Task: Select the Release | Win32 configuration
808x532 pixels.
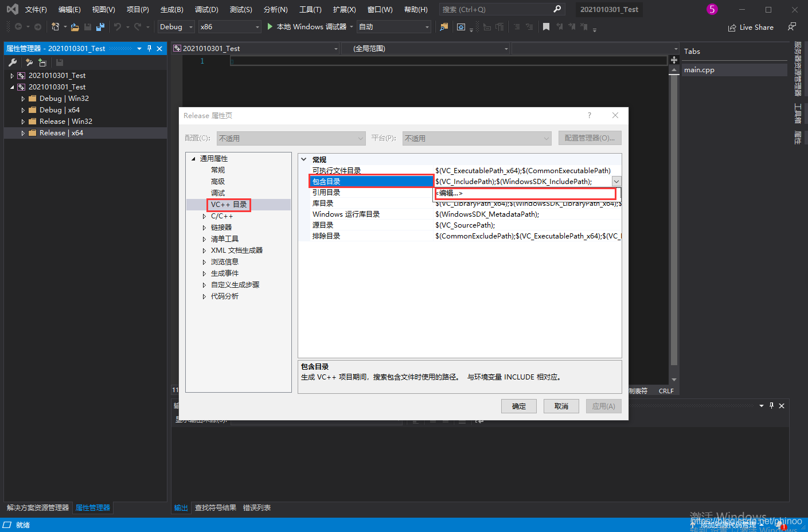Action: 66,122
